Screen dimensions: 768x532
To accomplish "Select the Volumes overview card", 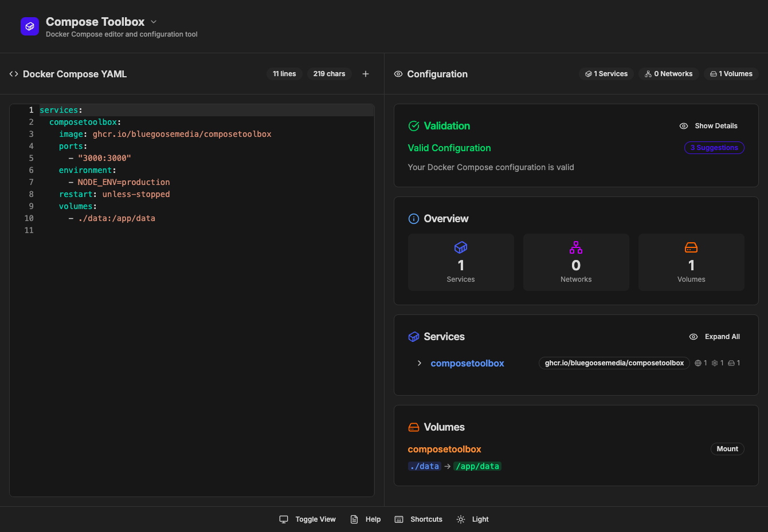I will pos(691,262).
